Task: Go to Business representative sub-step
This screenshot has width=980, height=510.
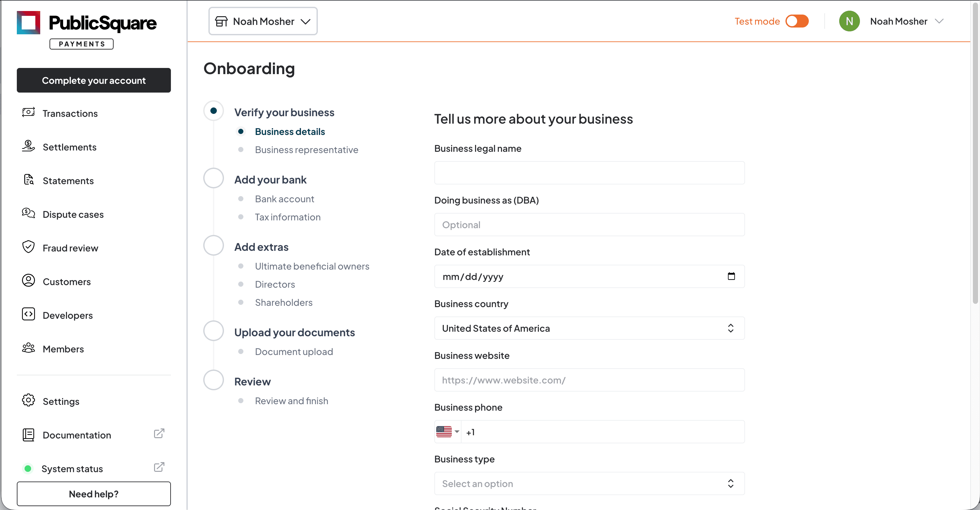Action: click(x=306, y=150)
